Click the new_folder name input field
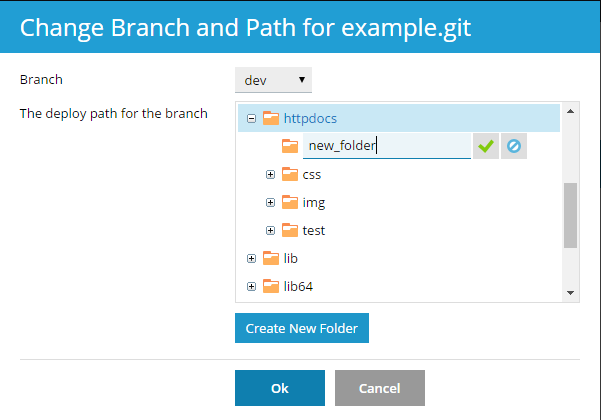 tap(386, 146)
